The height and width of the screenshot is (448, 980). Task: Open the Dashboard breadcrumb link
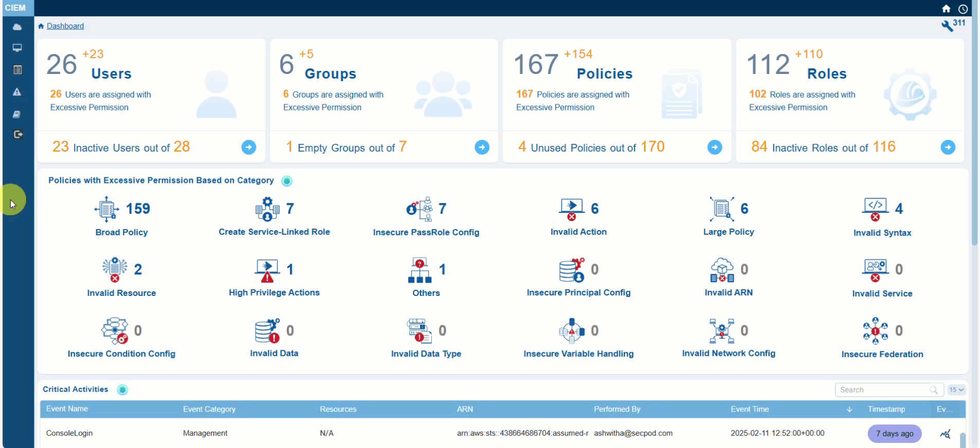point(65,26)
